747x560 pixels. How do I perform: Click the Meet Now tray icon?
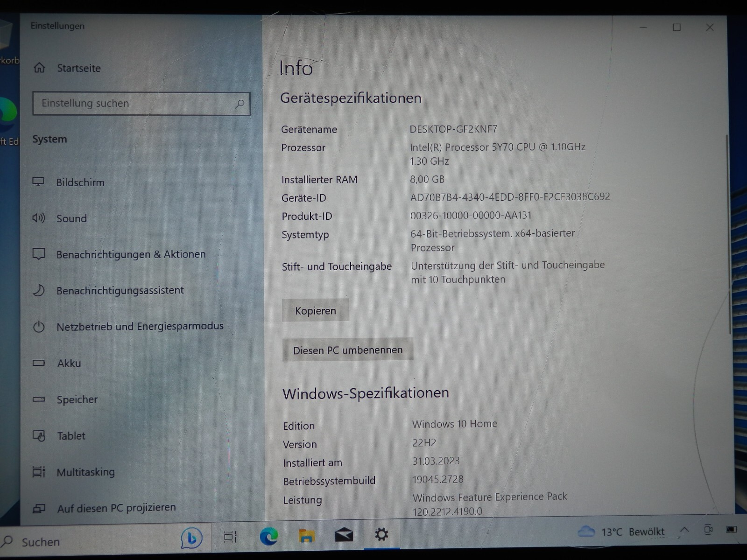708,529
